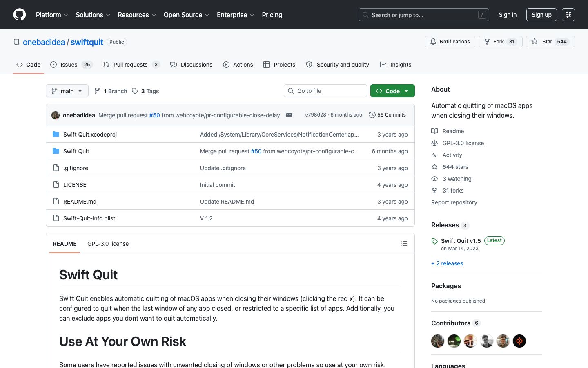Click the Sign up button
Viewport: 588px width, 368px height.
[x=541, y=15]
